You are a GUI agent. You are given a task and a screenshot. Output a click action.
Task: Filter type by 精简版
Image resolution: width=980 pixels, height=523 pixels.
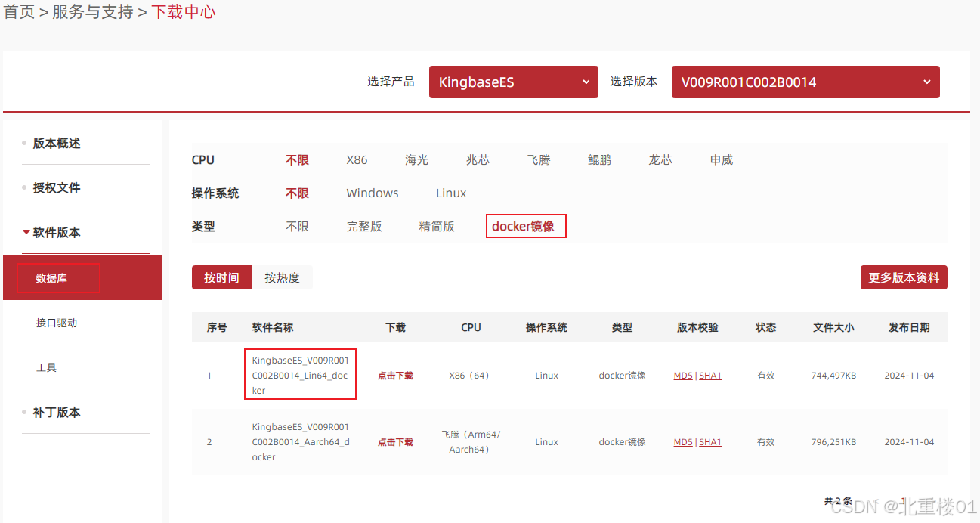click(x=437, y=226)
